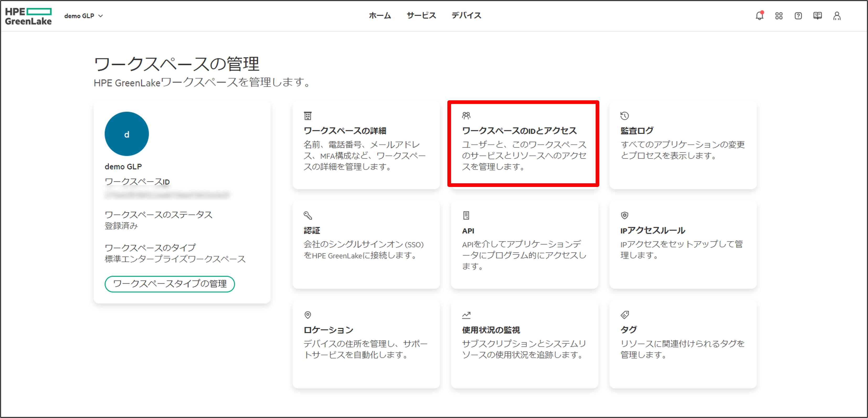Click the IP access rules shield icon
868x418 pixels.
(624, 215)
